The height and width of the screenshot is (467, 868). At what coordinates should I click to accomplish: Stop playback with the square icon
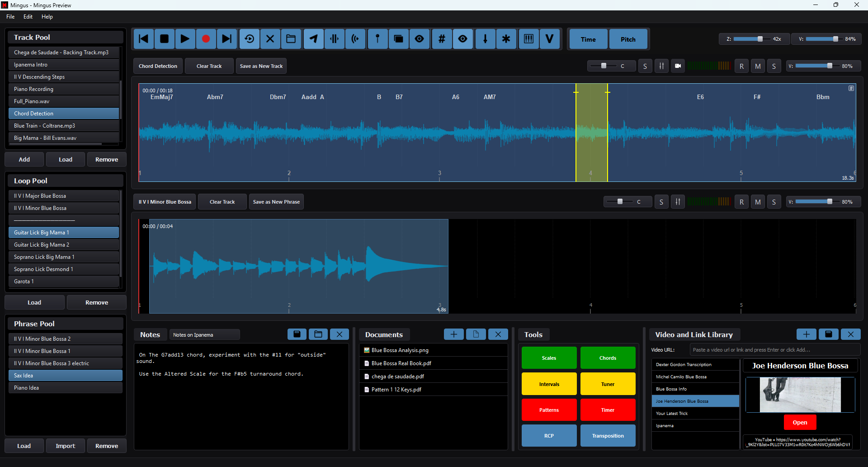pyautogui.click(x=165, y=39)
